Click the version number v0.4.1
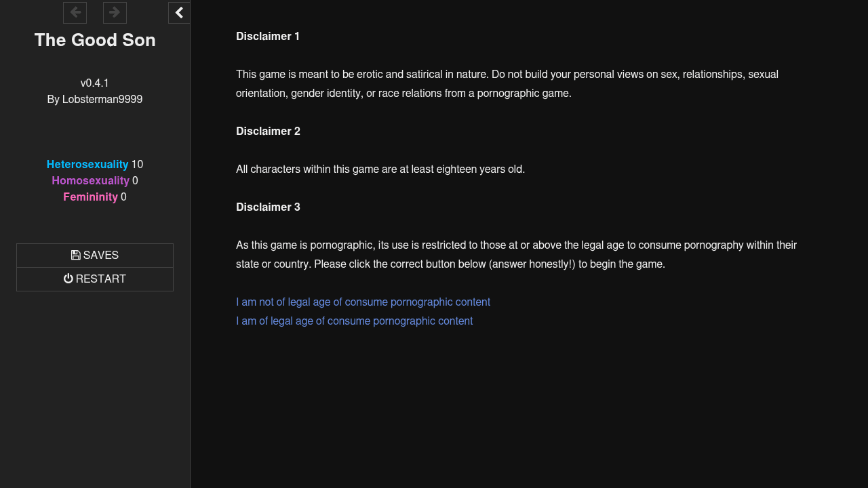Screen dimensions: 868x488 [95, 83]
